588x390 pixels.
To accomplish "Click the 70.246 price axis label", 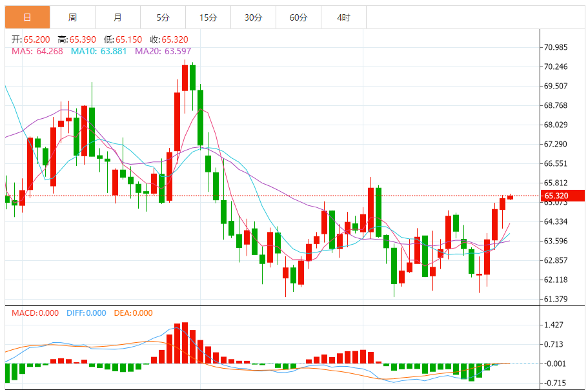I will 556,67.
